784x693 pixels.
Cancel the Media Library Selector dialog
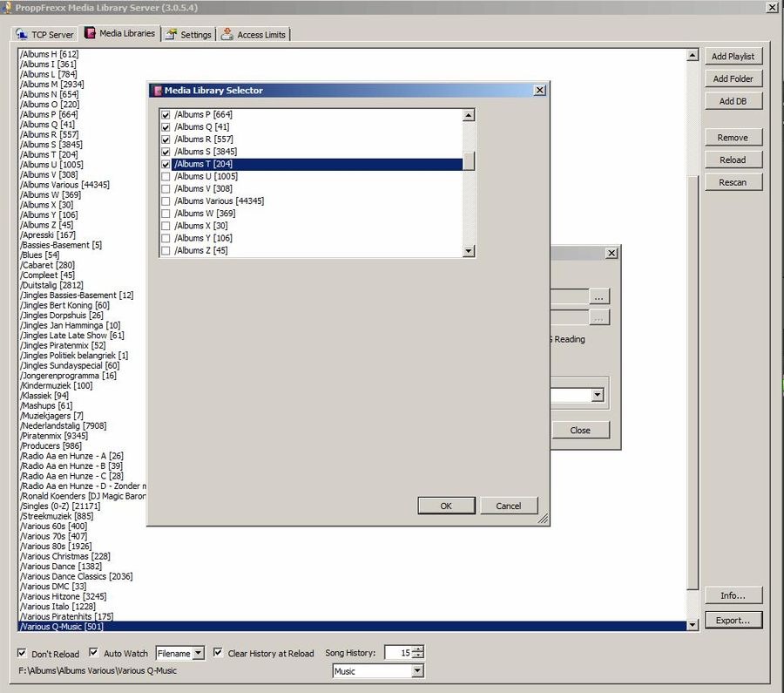tap(509, 506)
